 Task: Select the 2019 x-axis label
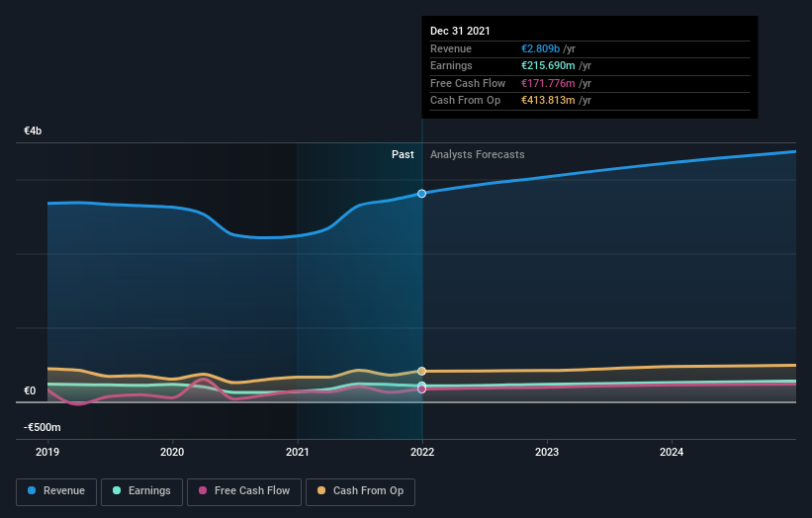point(47,452)
